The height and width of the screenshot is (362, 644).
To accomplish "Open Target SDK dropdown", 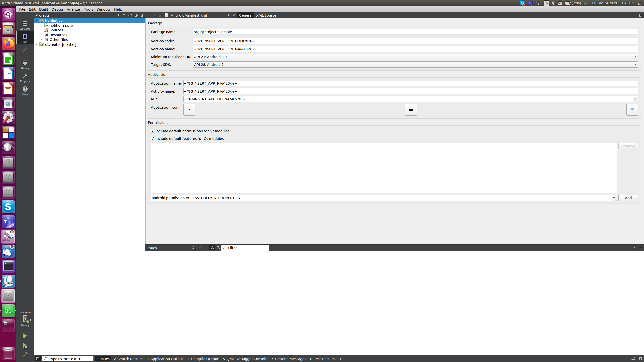I will (635, 64).
